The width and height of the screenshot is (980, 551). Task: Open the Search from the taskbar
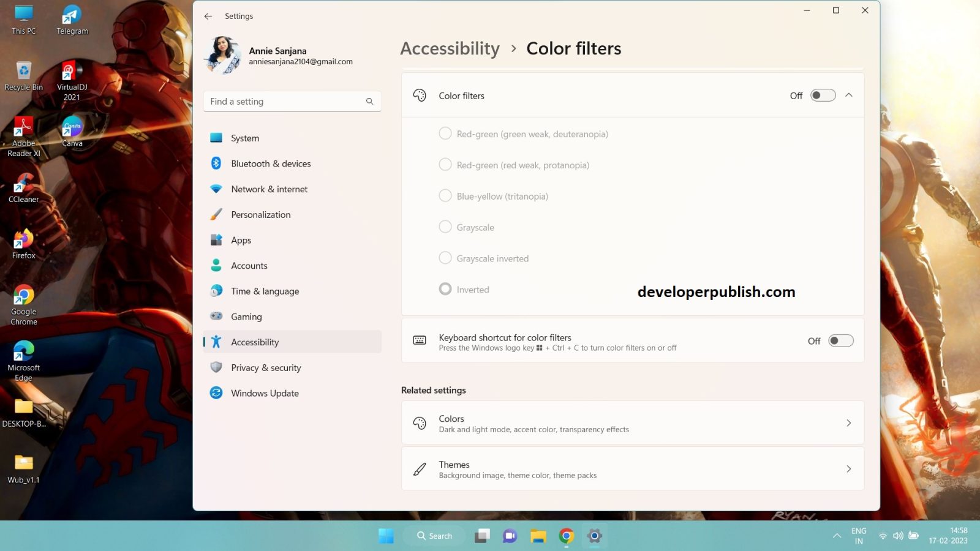pos(434,536)
